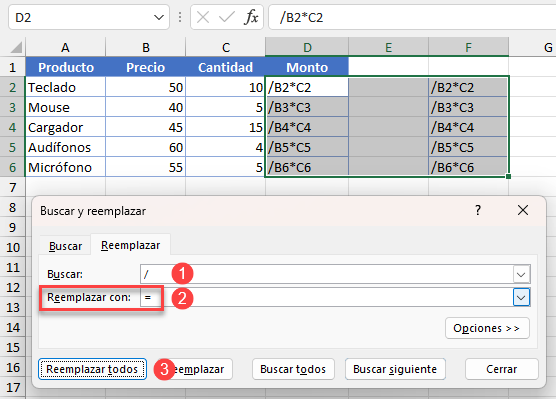Select row 4 header
556x399 pixels.
click(x=13, y=127)
